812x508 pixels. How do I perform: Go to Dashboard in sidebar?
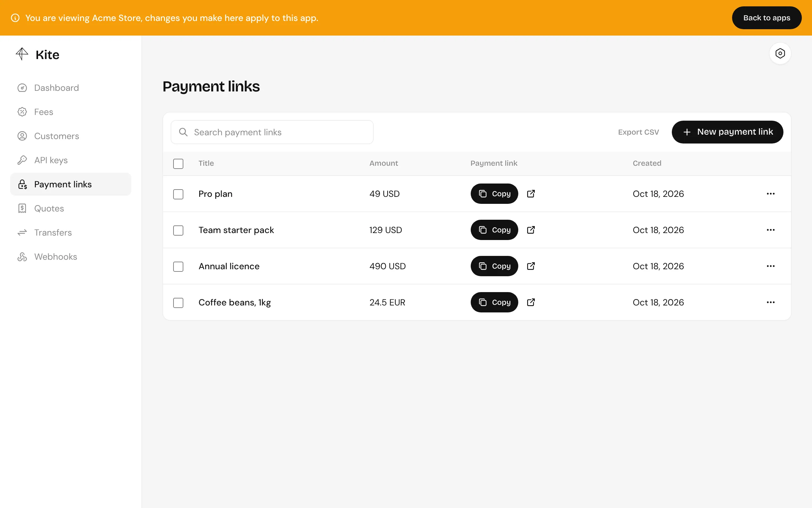tap(70, 88)
